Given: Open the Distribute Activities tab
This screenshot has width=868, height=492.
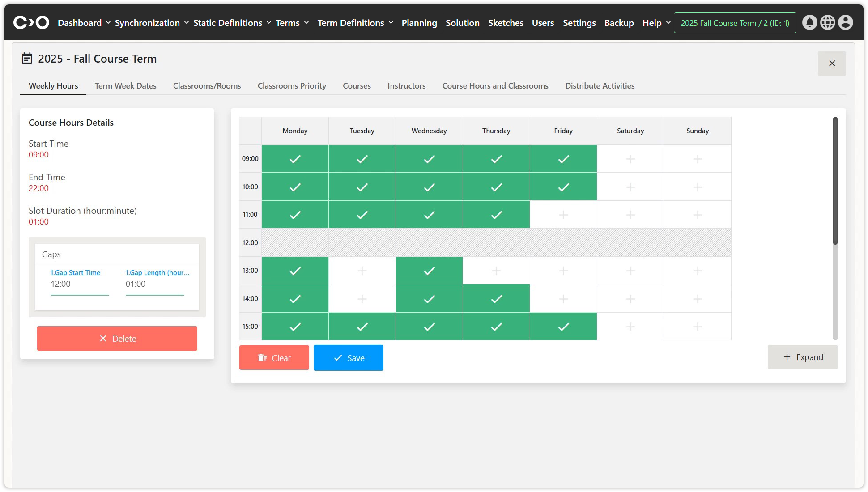Looking at the screenshot, I should click(600, 86).
